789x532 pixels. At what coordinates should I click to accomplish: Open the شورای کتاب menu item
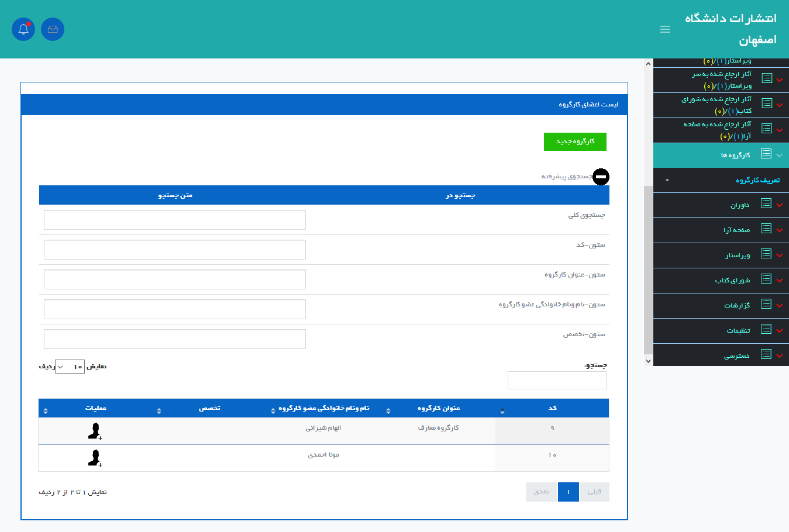(x=732, y=281)
